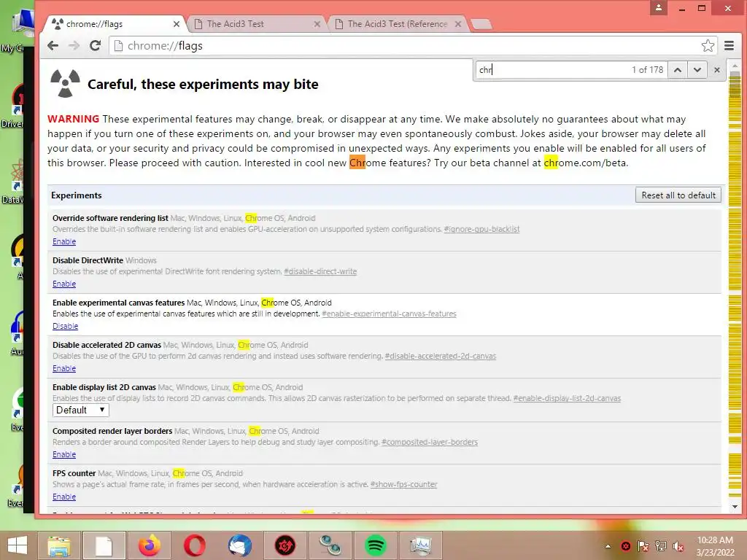The image size is (747, 560).
Task: Open #disable-accelerated-2d-canvas anchor link
Action: coord(440,356)
